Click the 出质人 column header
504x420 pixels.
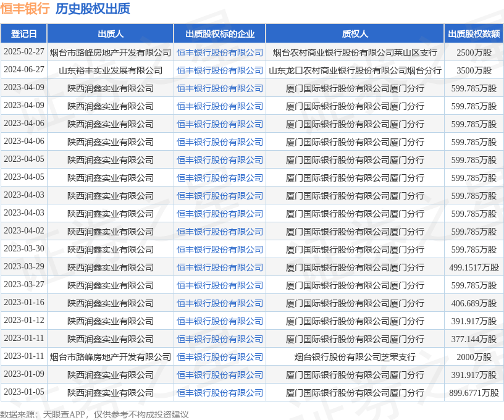110,34
